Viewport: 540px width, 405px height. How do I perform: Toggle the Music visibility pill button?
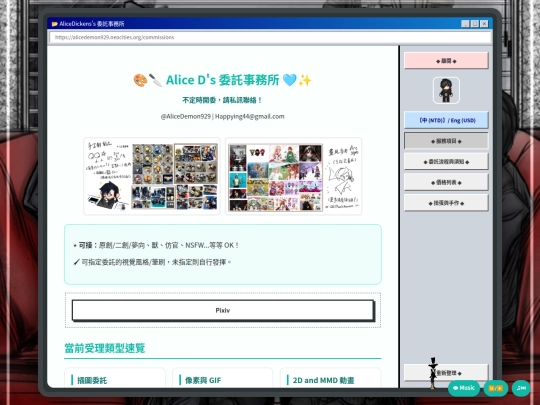click(x=464, y=388)
